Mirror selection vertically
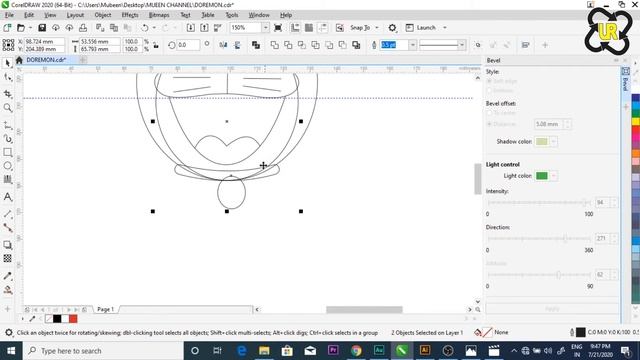Screen dimensions: 640x360 click(237, 45)
